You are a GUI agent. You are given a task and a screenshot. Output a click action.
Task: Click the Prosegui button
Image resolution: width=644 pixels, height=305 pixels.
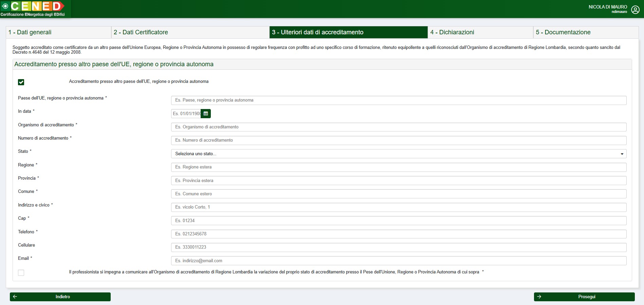[584, 297]
